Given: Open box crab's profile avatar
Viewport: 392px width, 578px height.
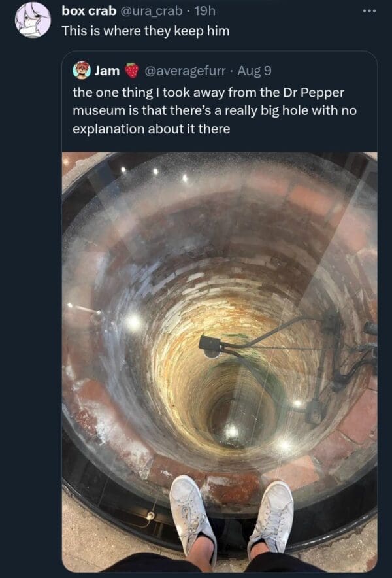Looking at the screenshot, I should (33, 20).
